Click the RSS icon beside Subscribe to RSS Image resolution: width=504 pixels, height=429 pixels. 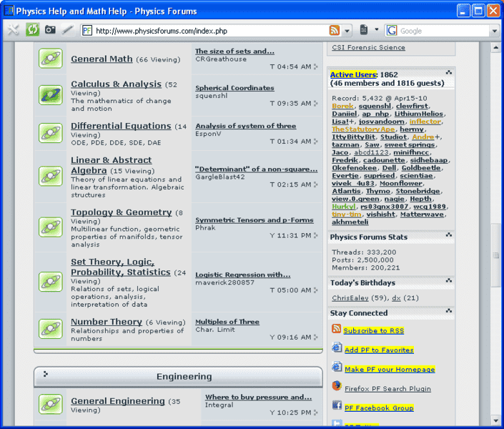click(x=337, y=328)
